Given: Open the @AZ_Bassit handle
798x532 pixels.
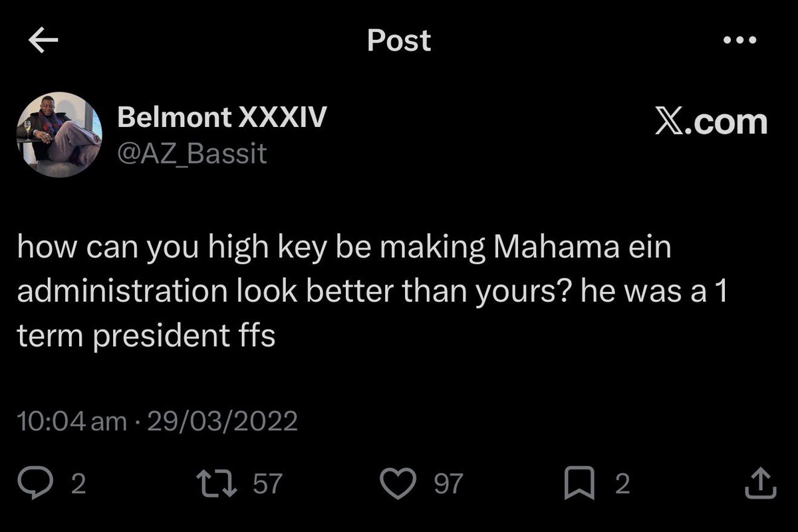Looking at the screenshot, I should (192, 154).
